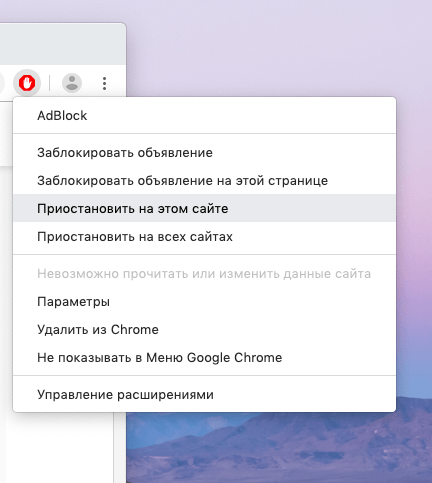
Task: Select AdBlock menu header item
Action: tap(204, 116)
